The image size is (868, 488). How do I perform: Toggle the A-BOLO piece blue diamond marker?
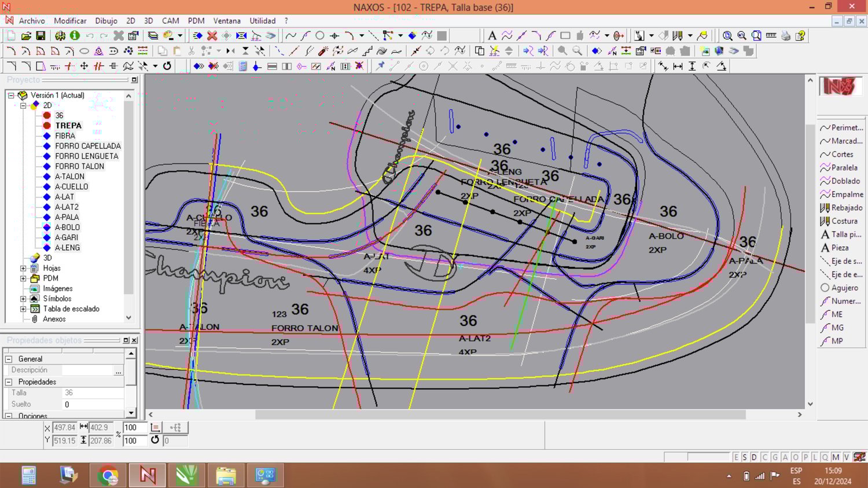pos(47,228)
